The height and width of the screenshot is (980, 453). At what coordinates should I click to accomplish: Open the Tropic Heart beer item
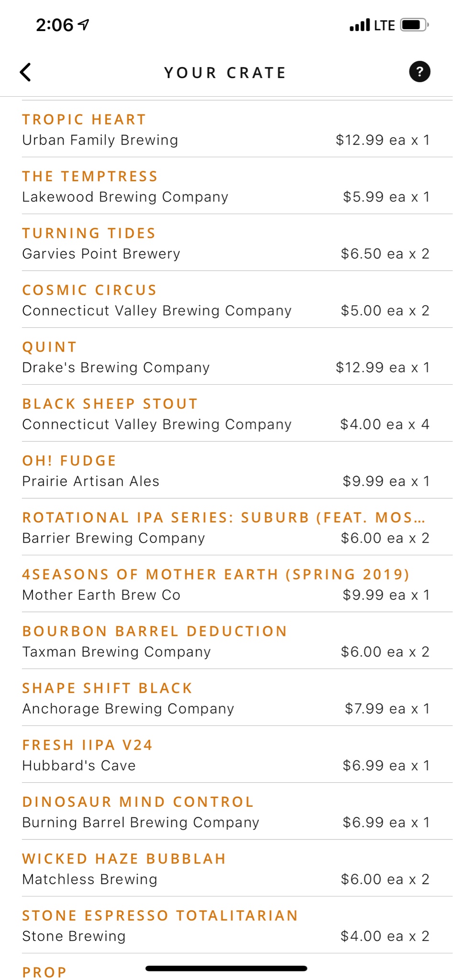point(226,129)
